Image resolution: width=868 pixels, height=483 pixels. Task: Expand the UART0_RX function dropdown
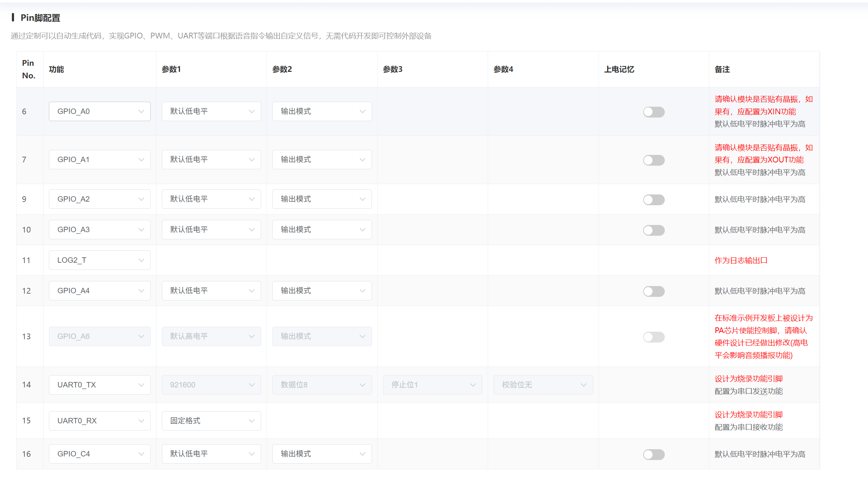100,421
